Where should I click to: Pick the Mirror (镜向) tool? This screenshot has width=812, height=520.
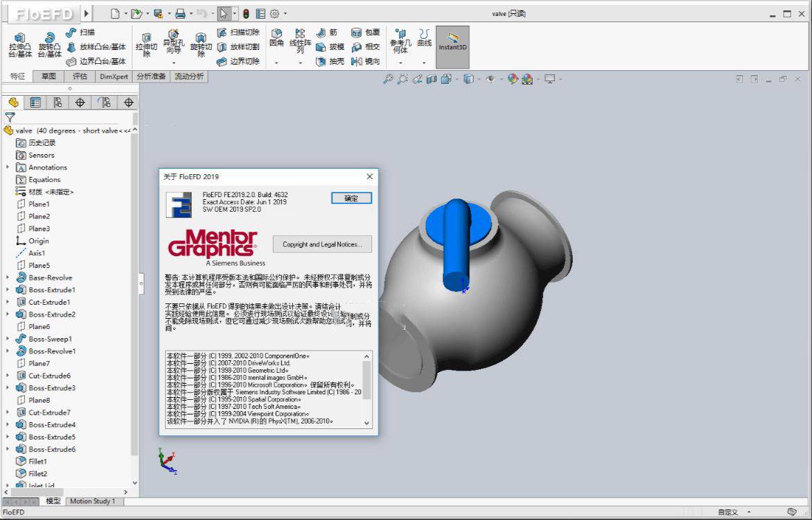(365, 62)
